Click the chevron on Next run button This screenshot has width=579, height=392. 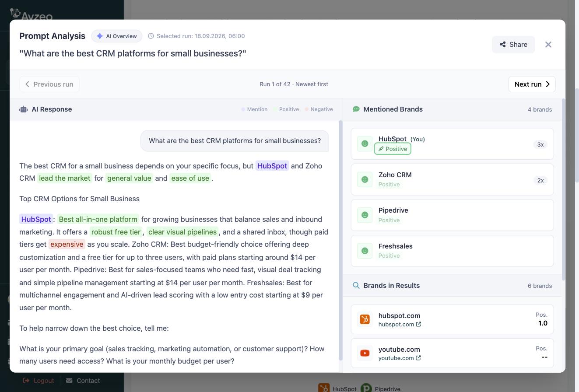(547, 84)
